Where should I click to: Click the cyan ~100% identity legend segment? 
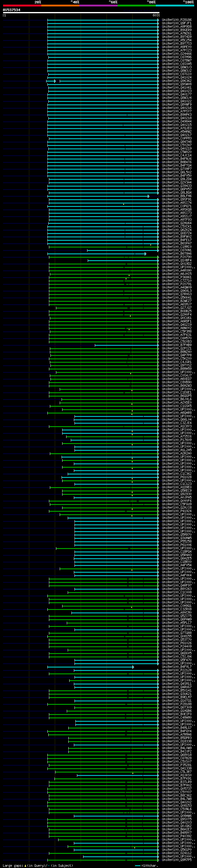click(x=175, y=6)
